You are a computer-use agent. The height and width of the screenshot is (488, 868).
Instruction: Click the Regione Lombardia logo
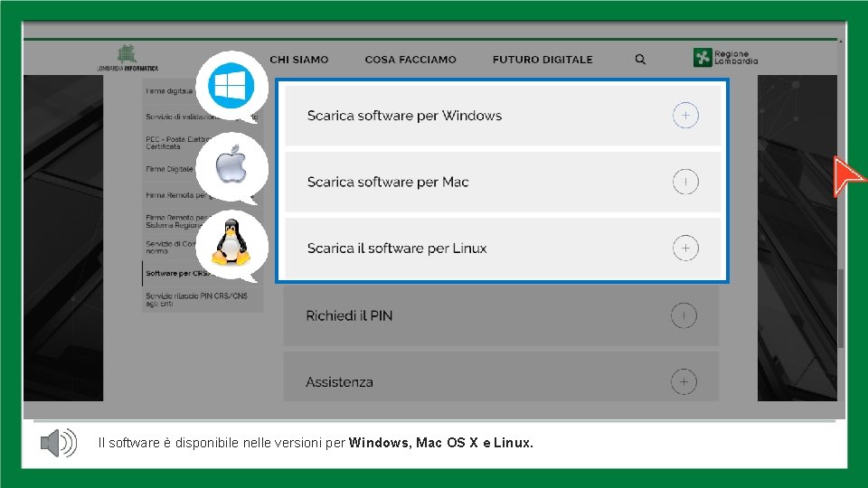(726, 57)
